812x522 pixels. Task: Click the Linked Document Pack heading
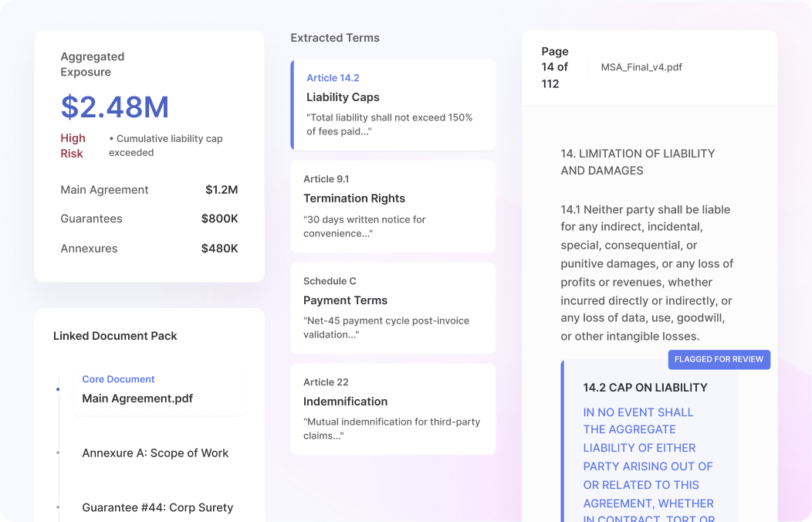[115, 336]
